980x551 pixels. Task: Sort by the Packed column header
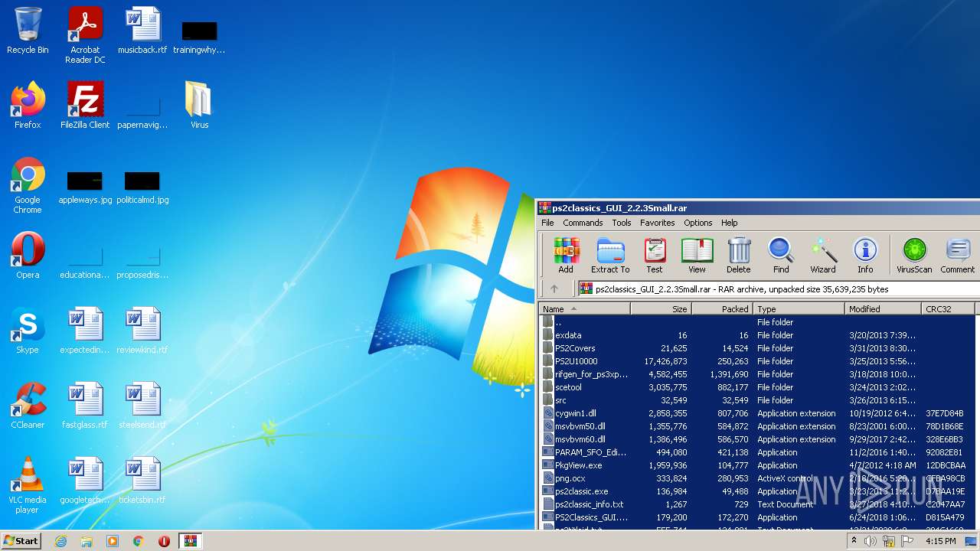722,309
